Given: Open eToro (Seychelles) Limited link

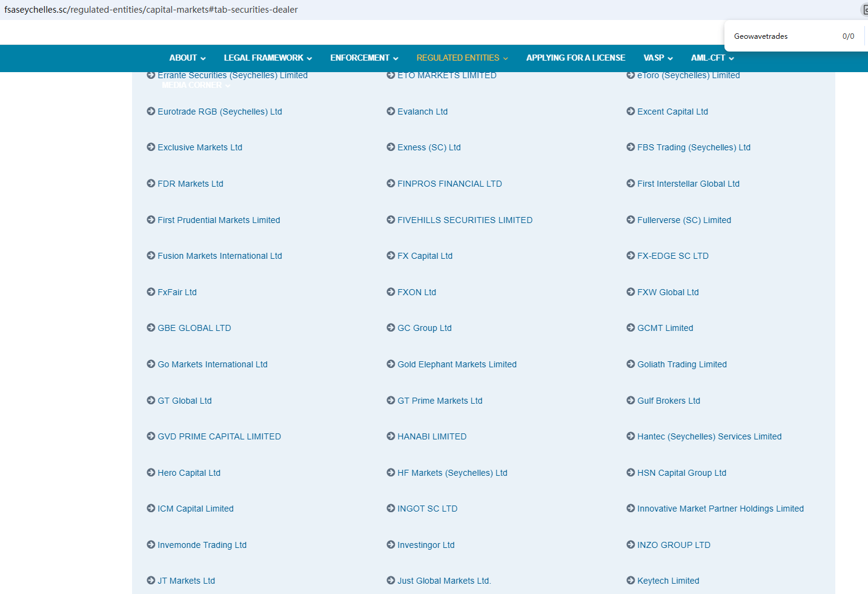Looking at the screenshot, I should point(689,76).
